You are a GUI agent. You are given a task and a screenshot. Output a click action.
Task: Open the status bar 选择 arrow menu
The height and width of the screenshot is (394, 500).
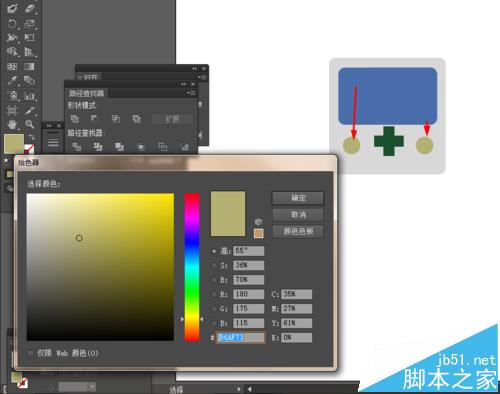pos(239,389)
